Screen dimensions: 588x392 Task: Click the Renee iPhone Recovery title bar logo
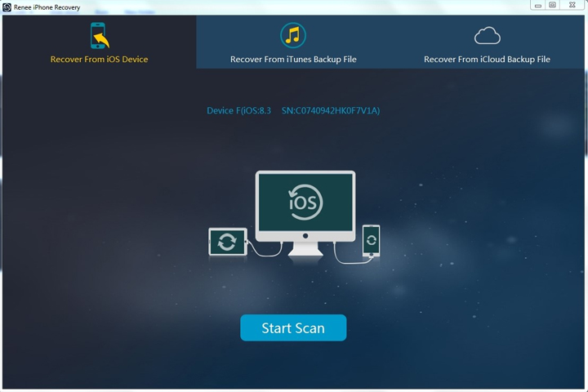point(7,7)
